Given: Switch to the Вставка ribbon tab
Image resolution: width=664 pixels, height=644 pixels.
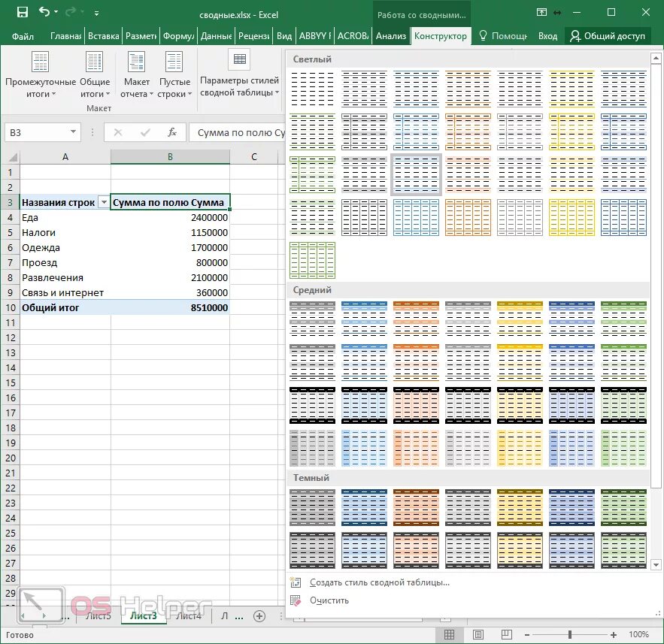Looking at the screenshot, I should tap(103, 36).
